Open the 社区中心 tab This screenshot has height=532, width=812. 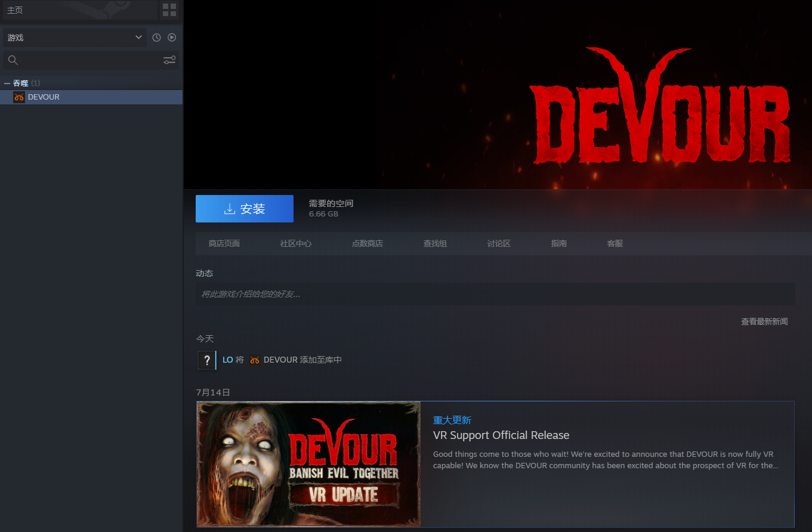tap(296, 243)
